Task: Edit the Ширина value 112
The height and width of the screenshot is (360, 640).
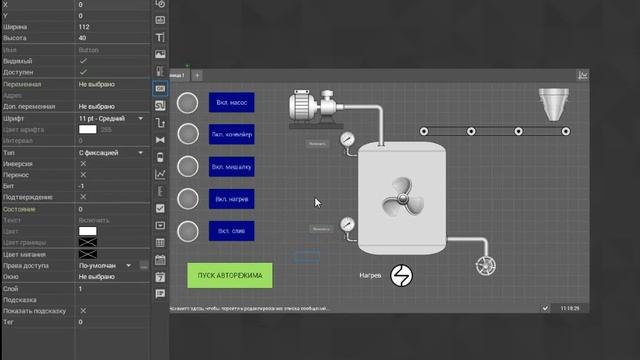Action: pos(112,27)
